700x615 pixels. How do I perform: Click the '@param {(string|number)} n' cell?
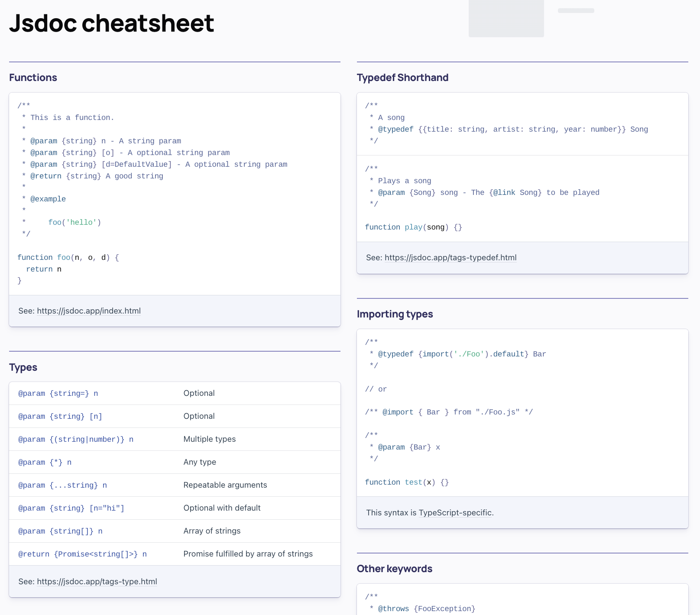(76, 439)
